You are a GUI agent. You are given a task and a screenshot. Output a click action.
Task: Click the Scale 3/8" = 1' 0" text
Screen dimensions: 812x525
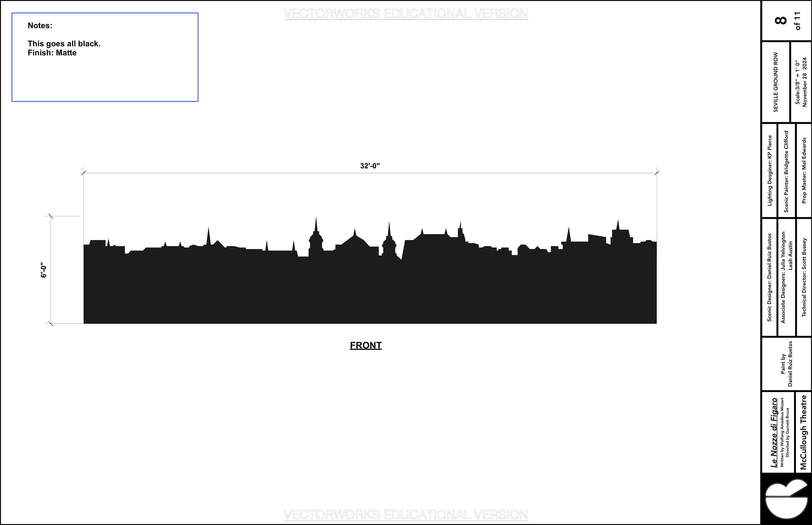[x=797, y=82]
